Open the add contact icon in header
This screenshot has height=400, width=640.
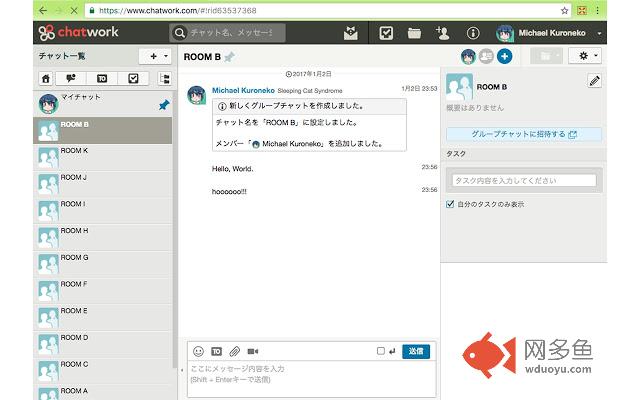pos(442,33)
